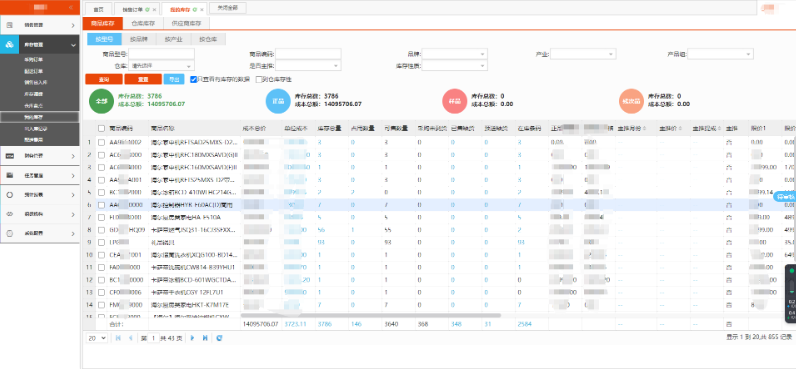
Task: Click the blue inventory management cubes icon
Action: (10, 45)
